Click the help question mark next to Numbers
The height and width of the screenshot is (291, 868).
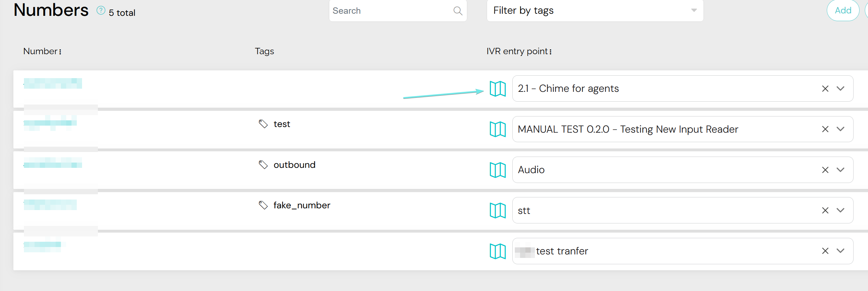[x=101, y=11]
